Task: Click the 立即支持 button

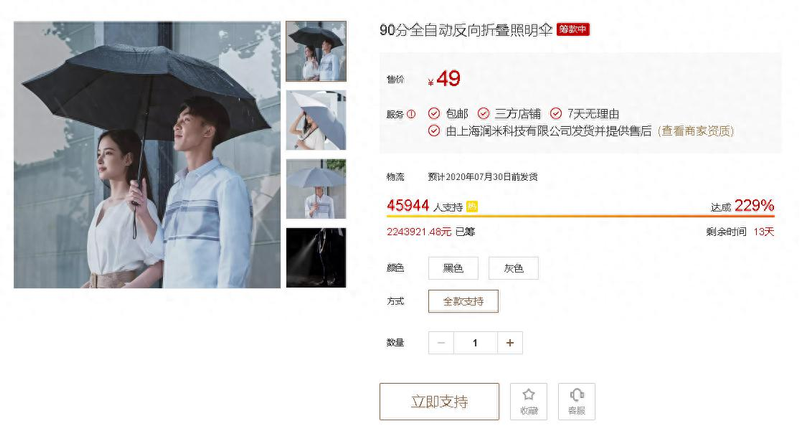Action: [x=439, y=401]
